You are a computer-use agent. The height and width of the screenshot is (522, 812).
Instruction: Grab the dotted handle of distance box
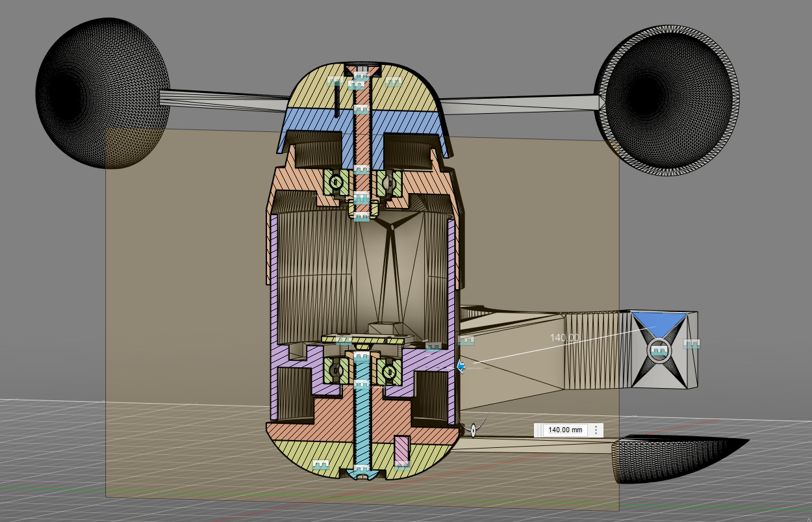coord(538,430)
